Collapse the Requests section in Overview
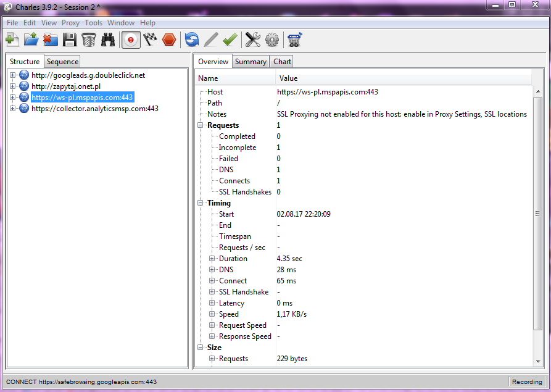Screen dimensions: 551x392 coord(201,125)
